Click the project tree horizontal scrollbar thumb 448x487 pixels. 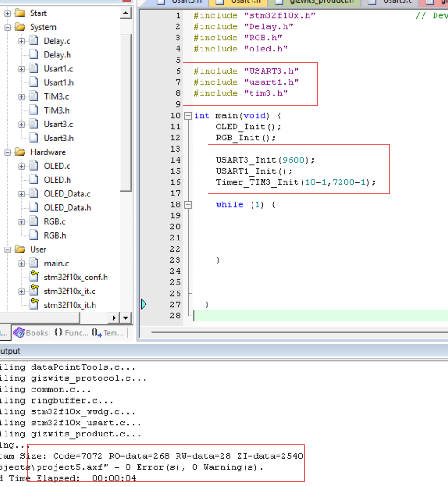point(39,318)
